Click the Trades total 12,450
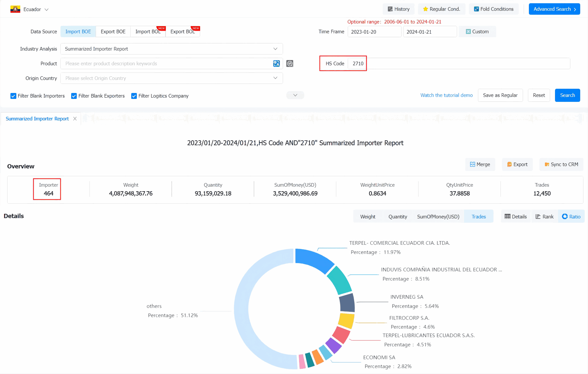The height and width of the screenshot is (374, 588). (542, 194)
